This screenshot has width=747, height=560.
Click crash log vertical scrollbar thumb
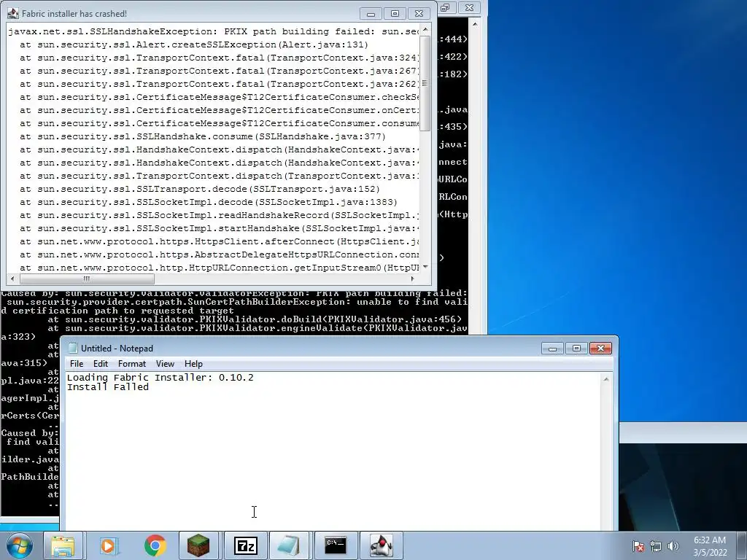tap(425, 83)
